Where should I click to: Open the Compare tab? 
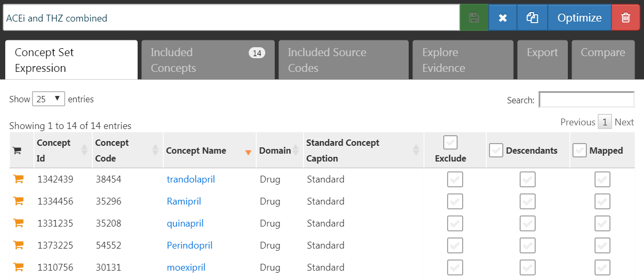603,60
